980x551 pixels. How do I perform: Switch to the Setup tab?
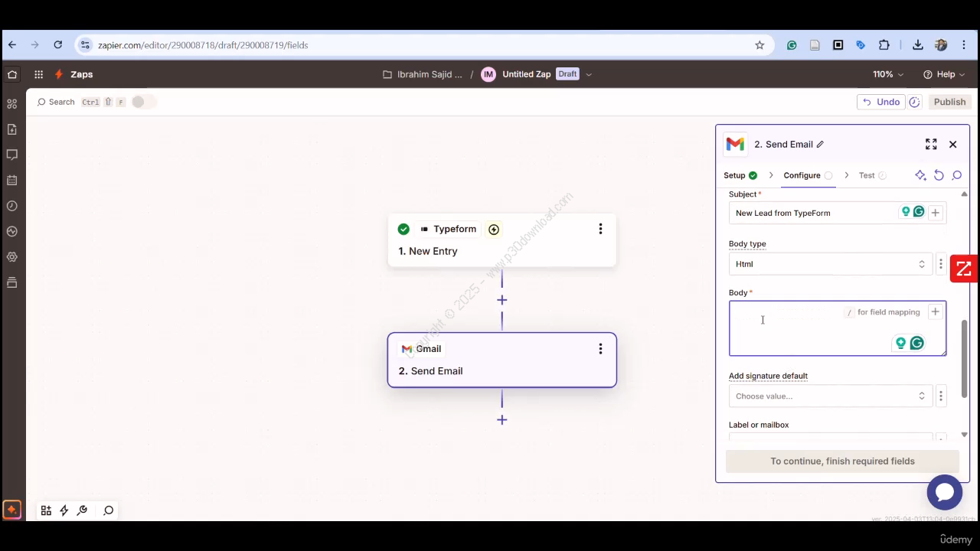tap(740, 175)
